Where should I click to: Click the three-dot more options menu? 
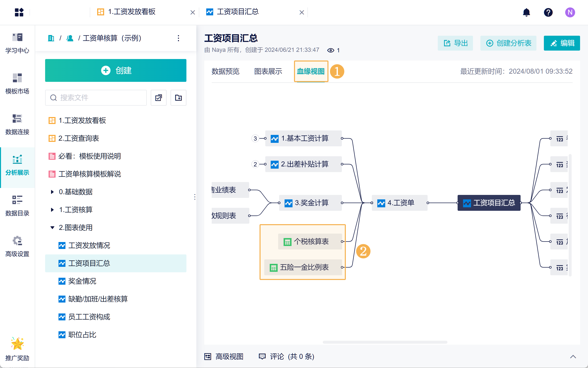click(178, 38)
